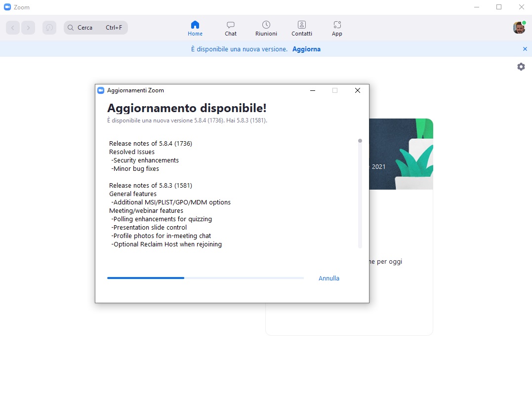Click the forward navigation arrow
The height and width of the screenshot is (399, 532).
[28, 28]
